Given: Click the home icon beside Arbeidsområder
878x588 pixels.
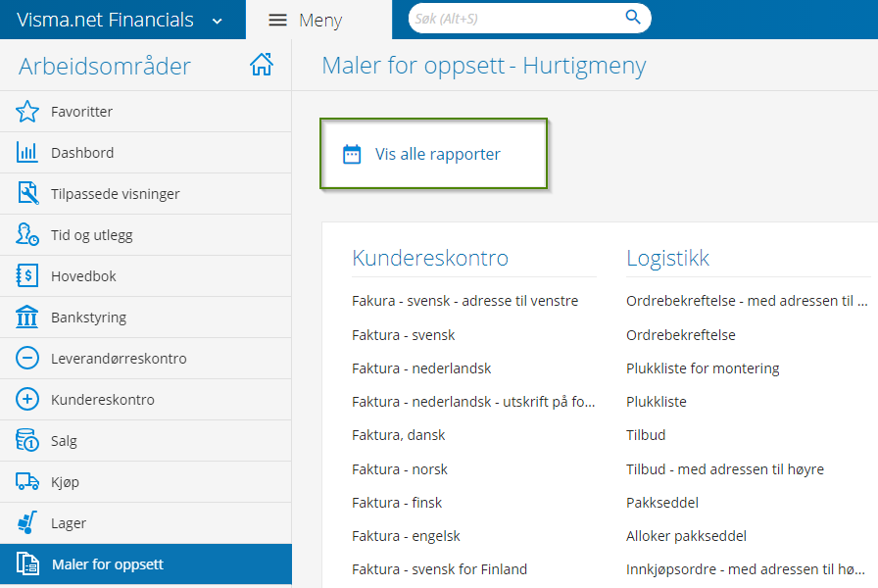Looking at the screenshot, I should 262,65.
